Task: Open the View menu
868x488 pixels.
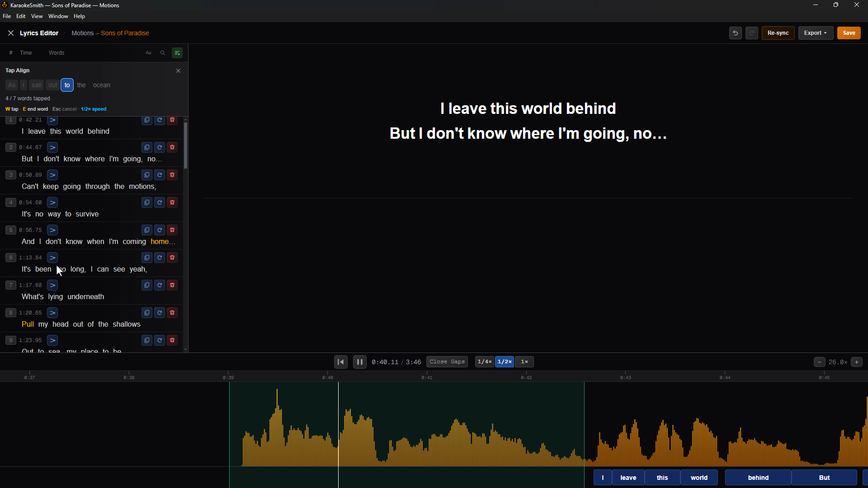Action: click(37, 16)
